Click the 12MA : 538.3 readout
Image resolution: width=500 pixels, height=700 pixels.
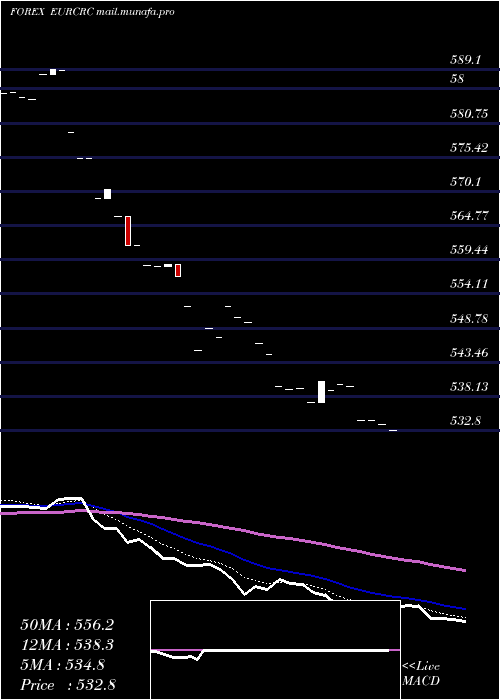pos(67,645)
